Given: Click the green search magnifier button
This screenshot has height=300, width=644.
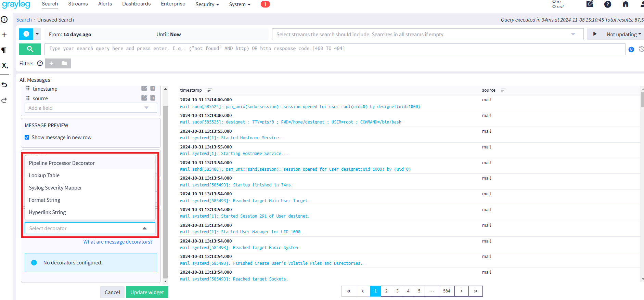Looking at the screenshot, I should coord(30,49).
